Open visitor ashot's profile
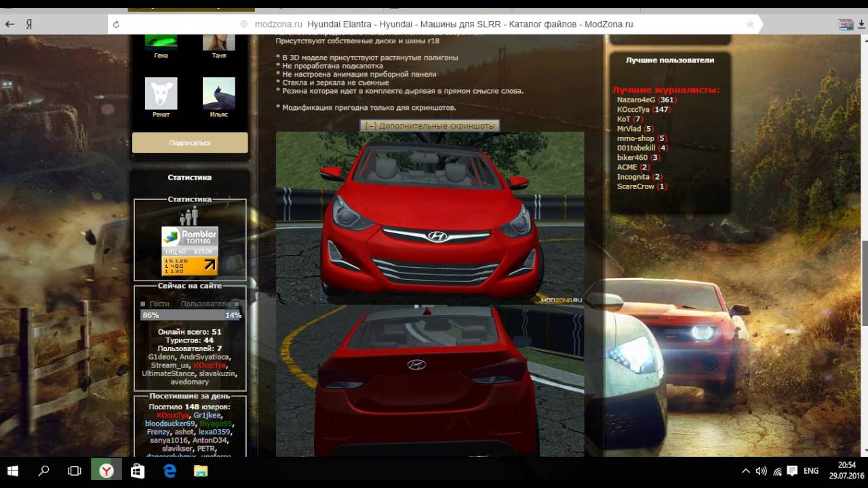The height and width of the screenshot is (488, 868). [184, 432]
